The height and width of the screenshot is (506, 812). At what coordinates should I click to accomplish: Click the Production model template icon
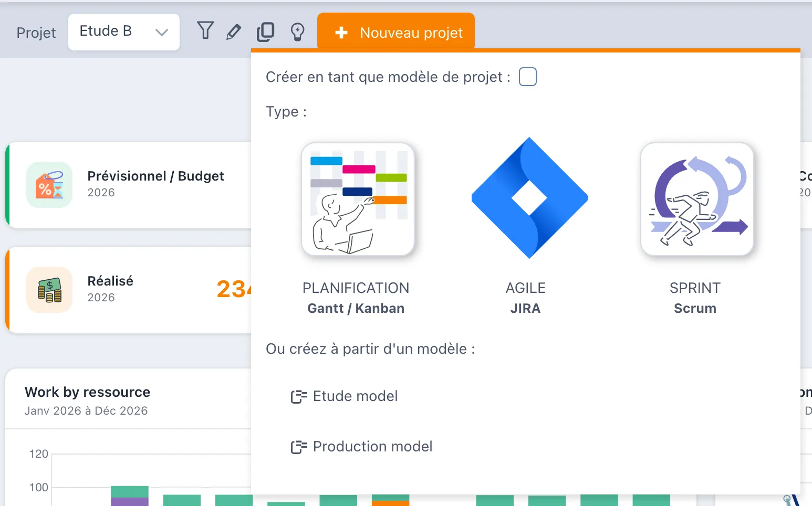299,447
